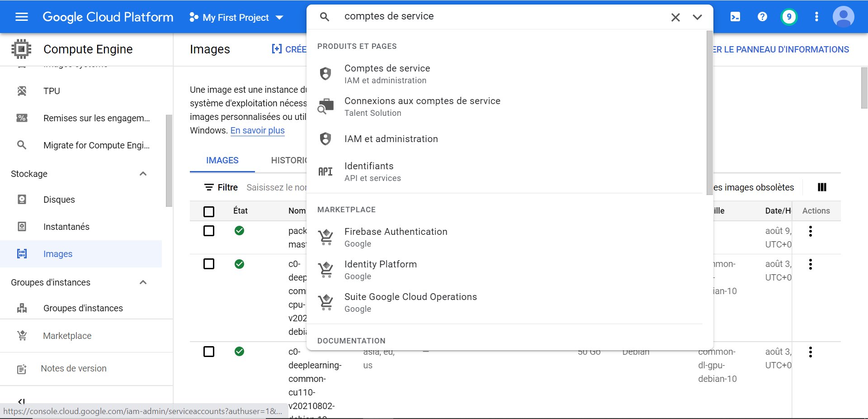The width and height of the screenshot is (868, 419).
Task: Click the search magnifier icon in search bar
Action: point(324,17)
